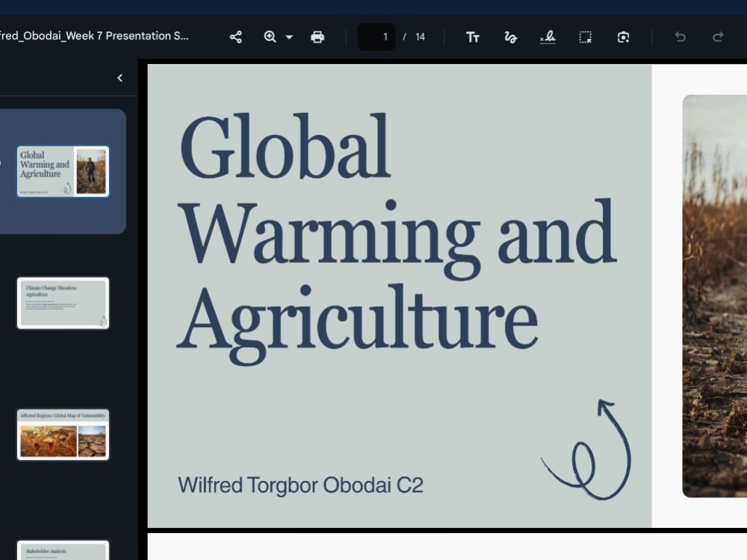Click the screenshot capture icon

(623, 37)
